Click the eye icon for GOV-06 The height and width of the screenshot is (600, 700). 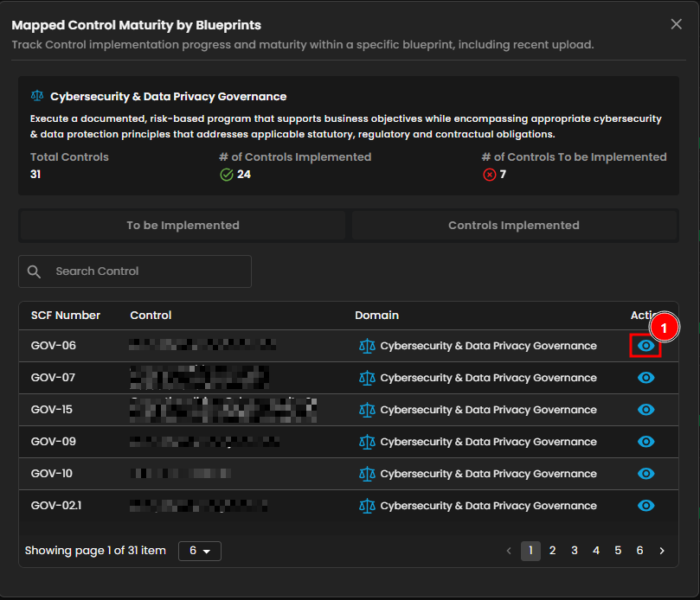(645, 346)
